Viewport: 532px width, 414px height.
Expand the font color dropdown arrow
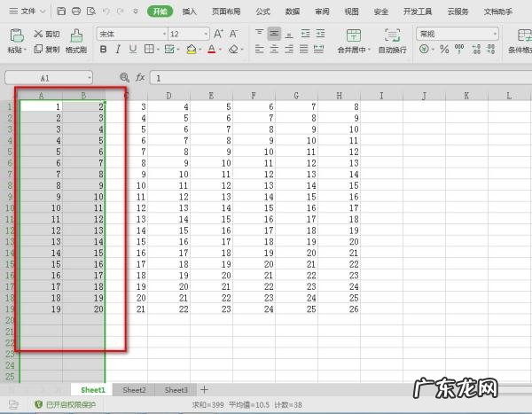[x=220, y=50]
